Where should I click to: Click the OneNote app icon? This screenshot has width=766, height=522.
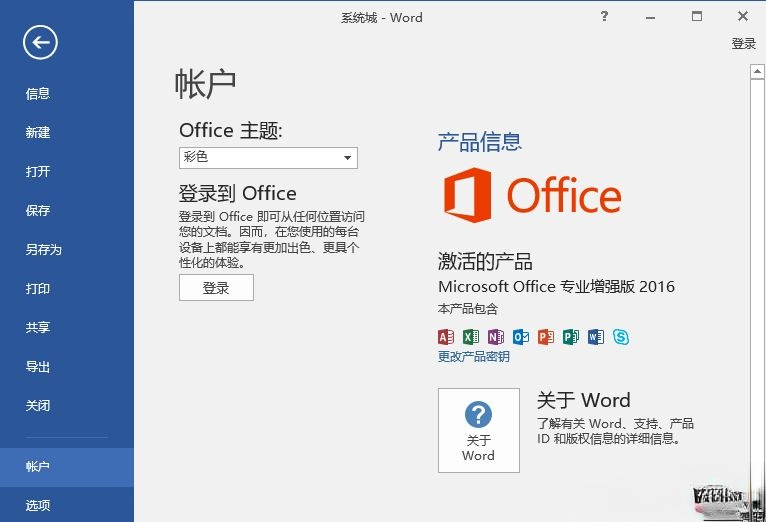[496, 337]
